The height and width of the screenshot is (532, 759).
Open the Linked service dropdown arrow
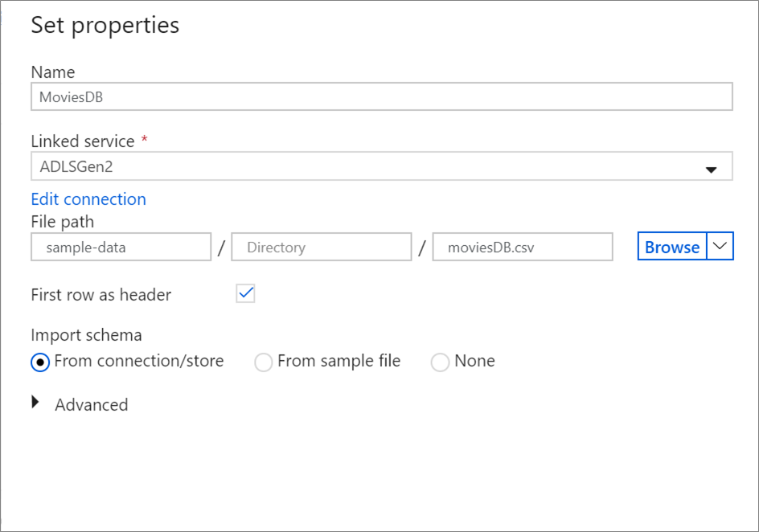[x=710, y=169]
